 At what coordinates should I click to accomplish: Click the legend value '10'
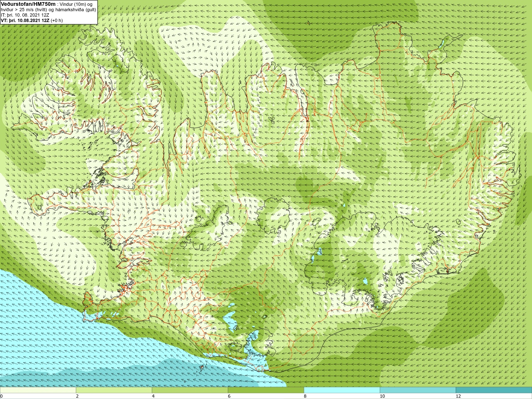pos(382,396)
